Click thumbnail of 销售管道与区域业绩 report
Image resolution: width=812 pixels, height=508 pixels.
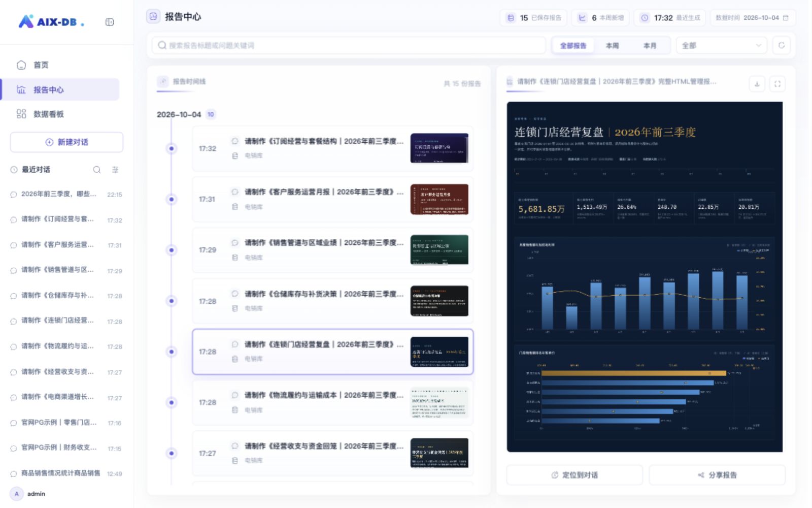(x=439, y=250)
